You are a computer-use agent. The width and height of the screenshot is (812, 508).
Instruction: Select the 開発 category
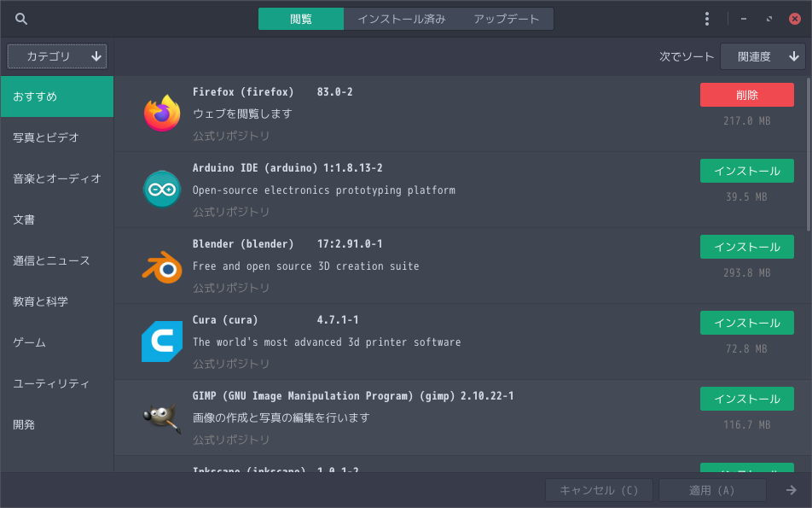pos(57,424)
